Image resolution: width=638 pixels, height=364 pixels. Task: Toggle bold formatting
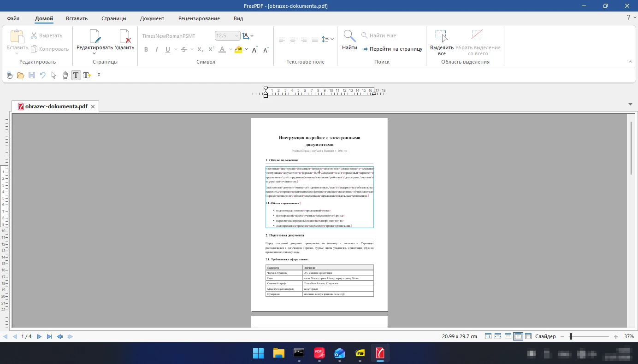point(146,50)
